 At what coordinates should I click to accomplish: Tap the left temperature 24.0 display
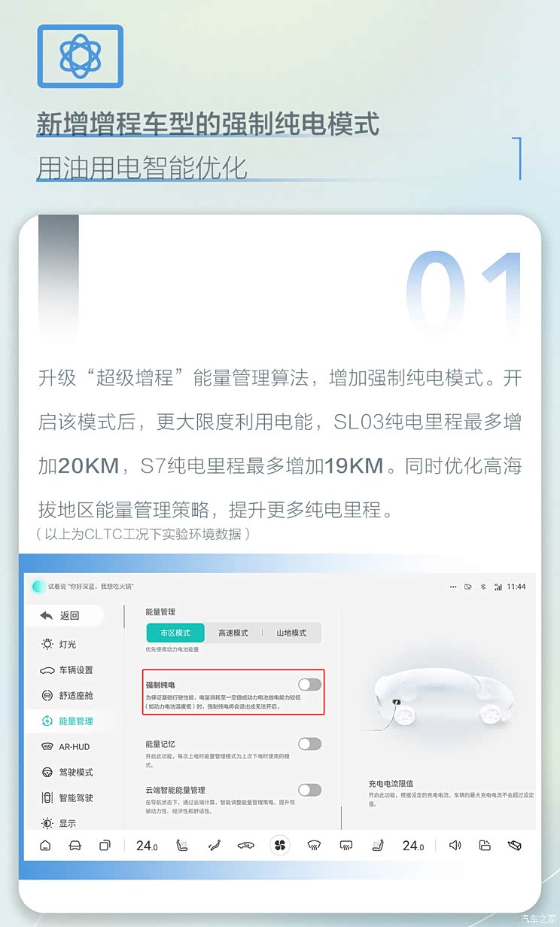click(147, 846)
